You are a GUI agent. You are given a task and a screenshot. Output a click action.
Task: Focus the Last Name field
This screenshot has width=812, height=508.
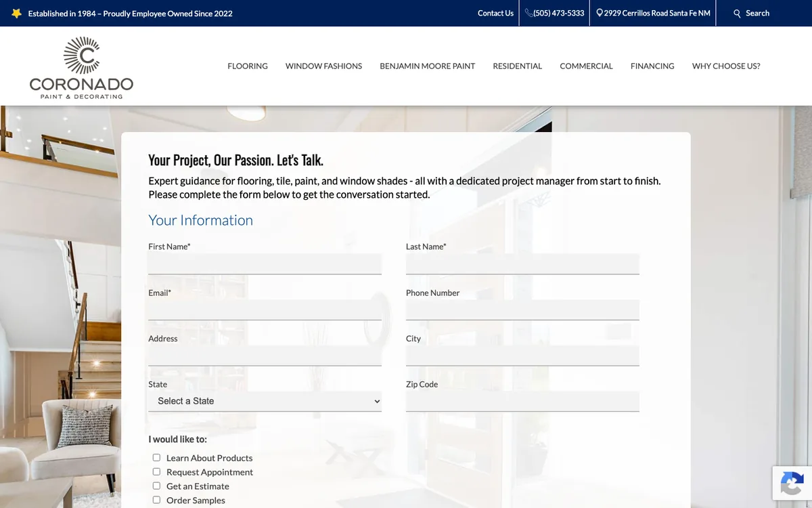coord(522,264)
